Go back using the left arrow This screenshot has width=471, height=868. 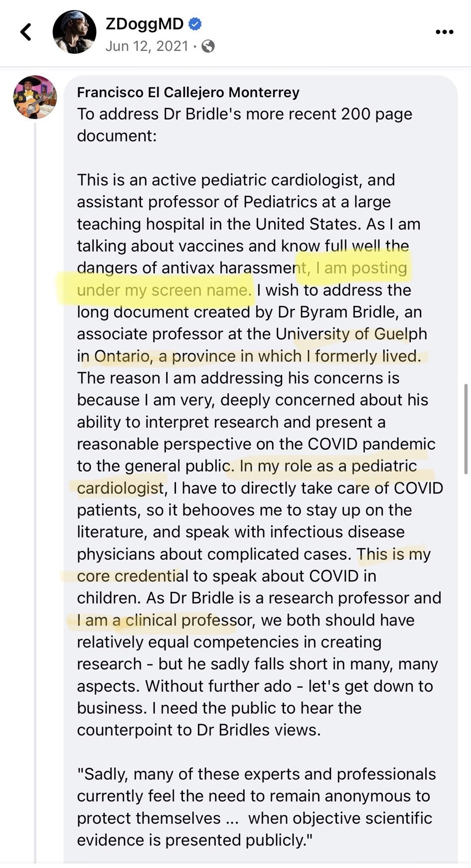click(26, 32)
